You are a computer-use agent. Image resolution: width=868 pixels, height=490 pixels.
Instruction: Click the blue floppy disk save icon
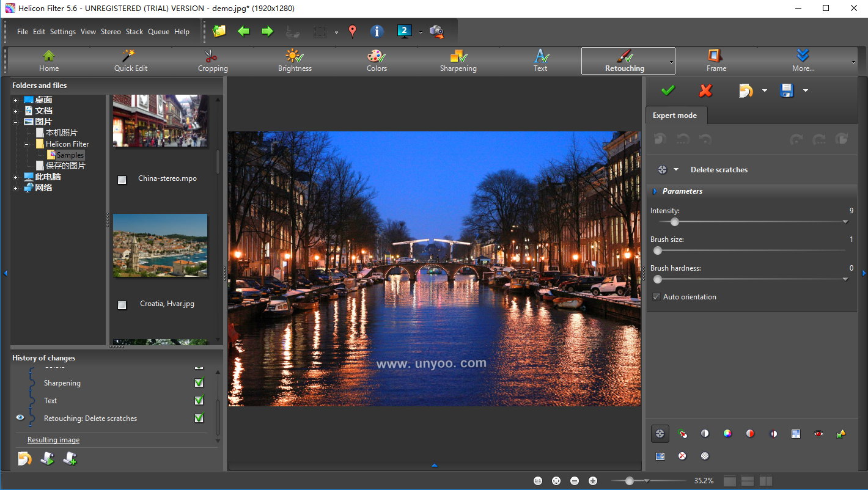[787, 90]
